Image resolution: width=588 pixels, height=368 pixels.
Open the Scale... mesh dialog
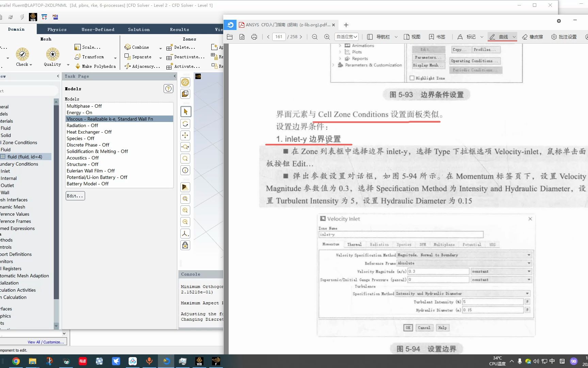[x=87, y=47]
